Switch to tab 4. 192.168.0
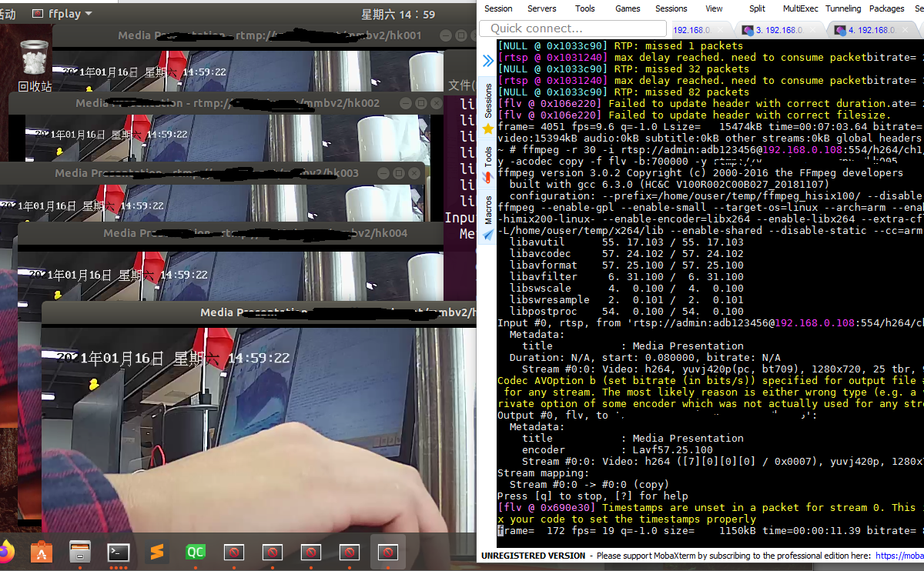 point(872,30)
